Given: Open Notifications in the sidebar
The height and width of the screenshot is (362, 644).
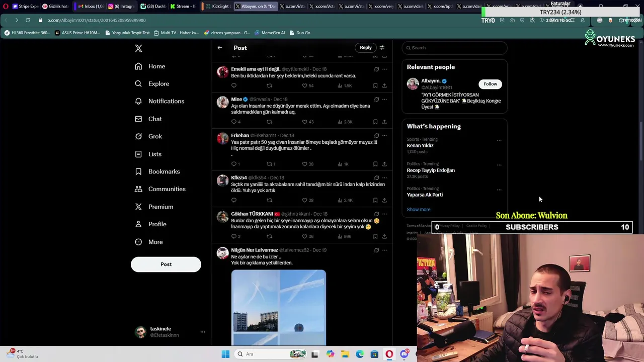Looking at the screenshot, I should [x=159, y=101].
